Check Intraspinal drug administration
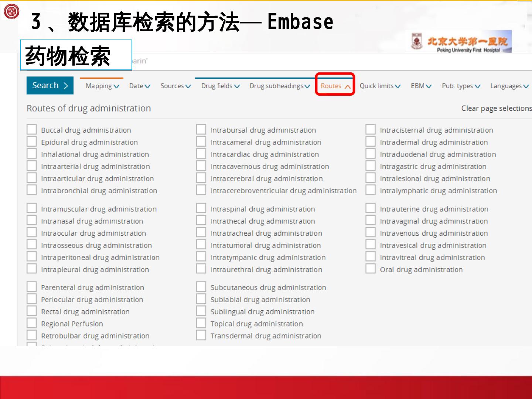Viewport: 532px width, 399px height. pyautogui.click(x=201, y=209)
